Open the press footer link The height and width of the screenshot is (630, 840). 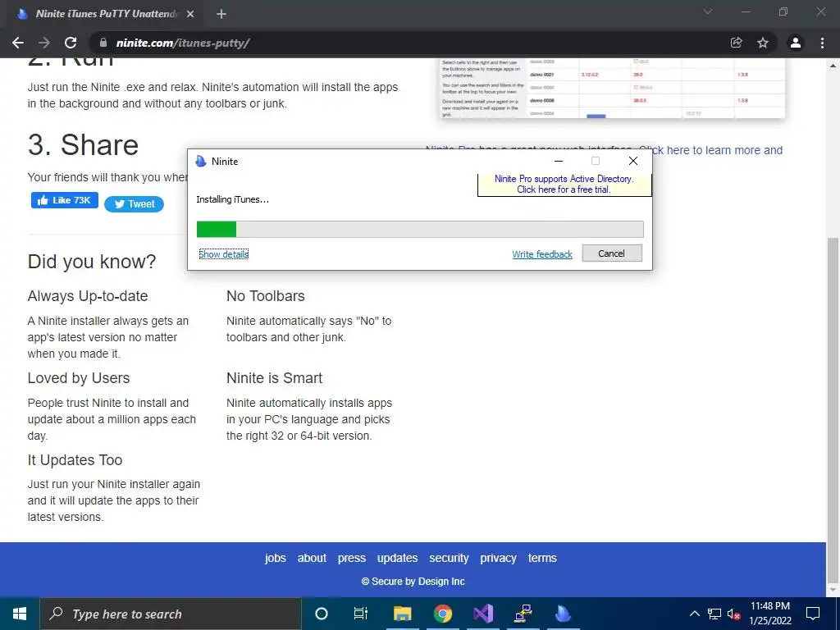tap(351, 558)
